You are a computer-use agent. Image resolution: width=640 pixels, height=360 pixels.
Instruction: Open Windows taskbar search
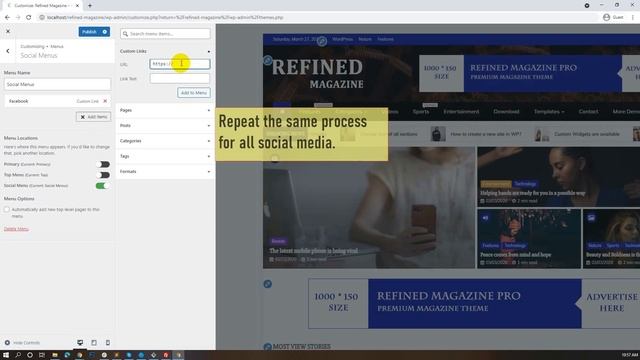point(18,355)
